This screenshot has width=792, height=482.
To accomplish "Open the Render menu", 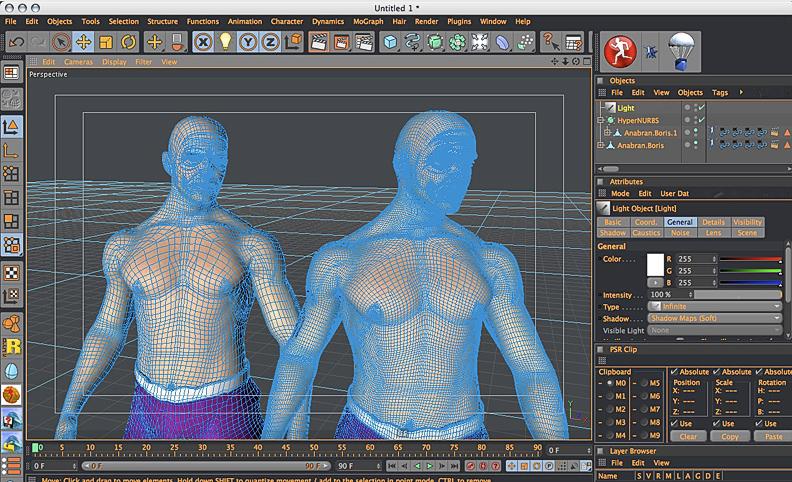I will 426,21.
